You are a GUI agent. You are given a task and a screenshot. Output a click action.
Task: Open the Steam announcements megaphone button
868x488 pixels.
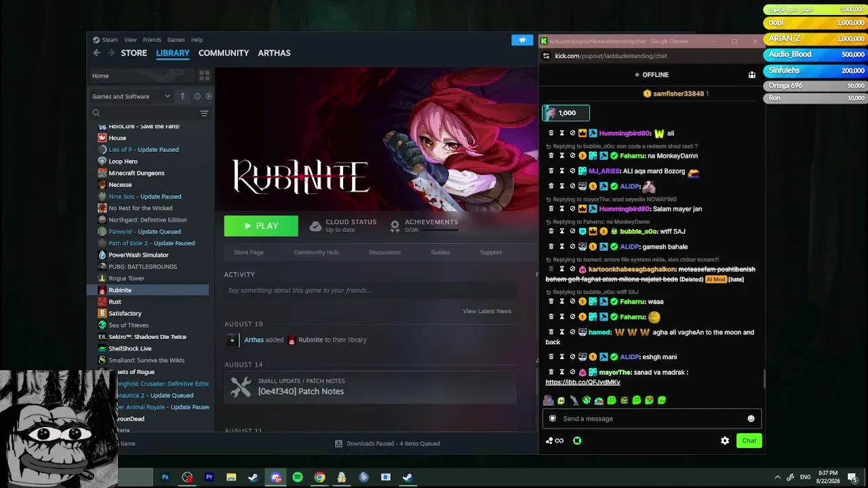tap(522, 40)
